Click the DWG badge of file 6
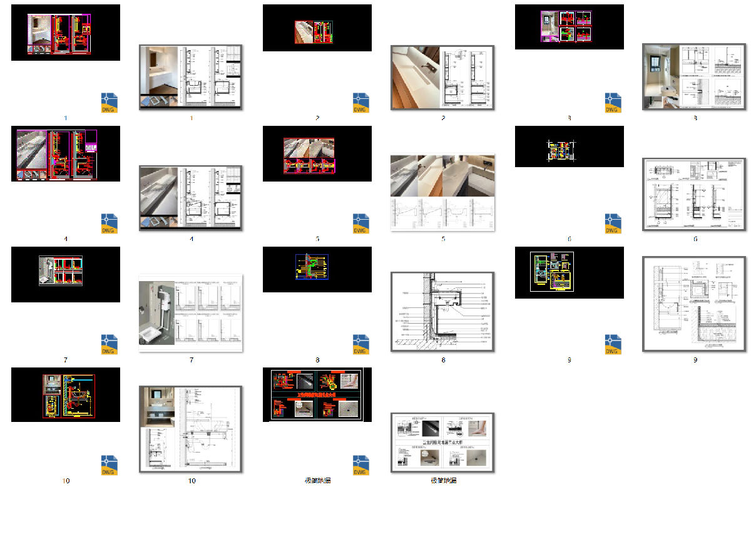This screenshot has width=756, height=534. point(613,223)
